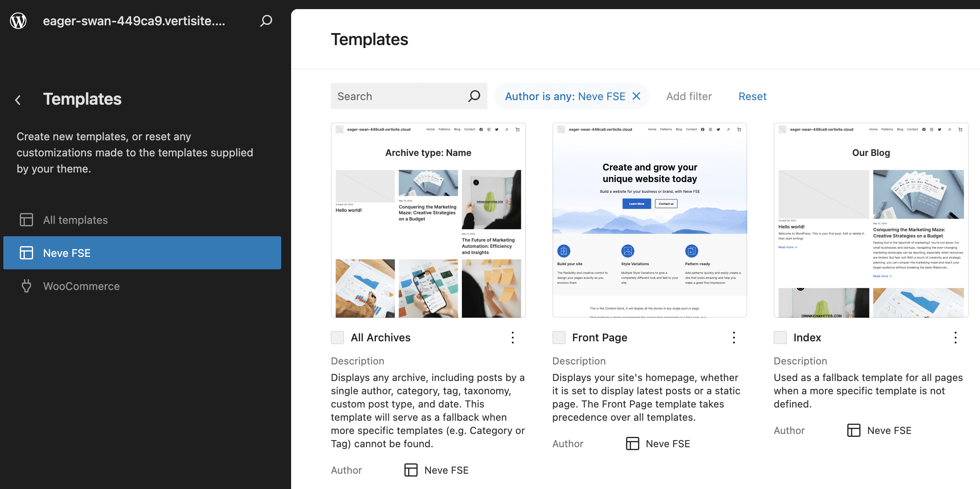Expand the Index template options menu
The height and width of the screenshot is (489, 980).
(955, 338)
